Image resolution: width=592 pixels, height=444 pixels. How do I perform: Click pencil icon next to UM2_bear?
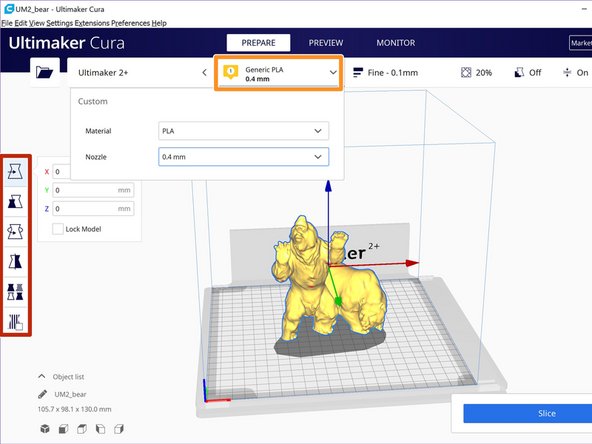pyautogui.click(x=43, y=394)
